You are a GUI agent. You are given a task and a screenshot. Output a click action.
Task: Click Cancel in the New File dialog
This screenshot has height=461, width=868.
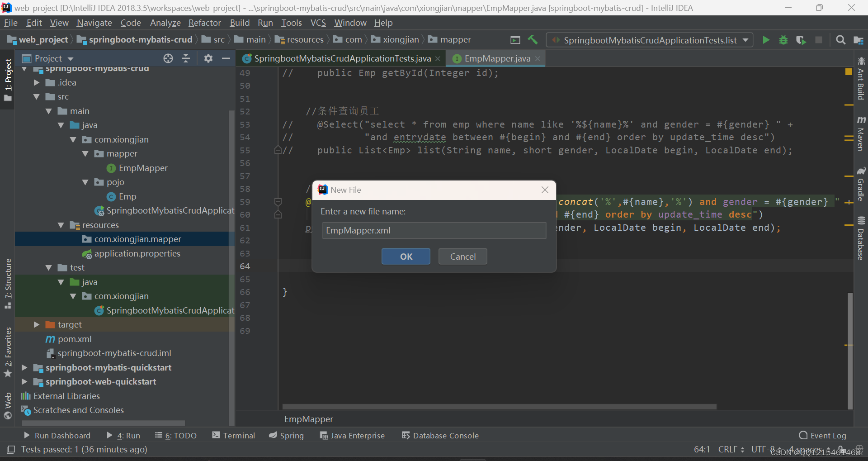(463, 257)
